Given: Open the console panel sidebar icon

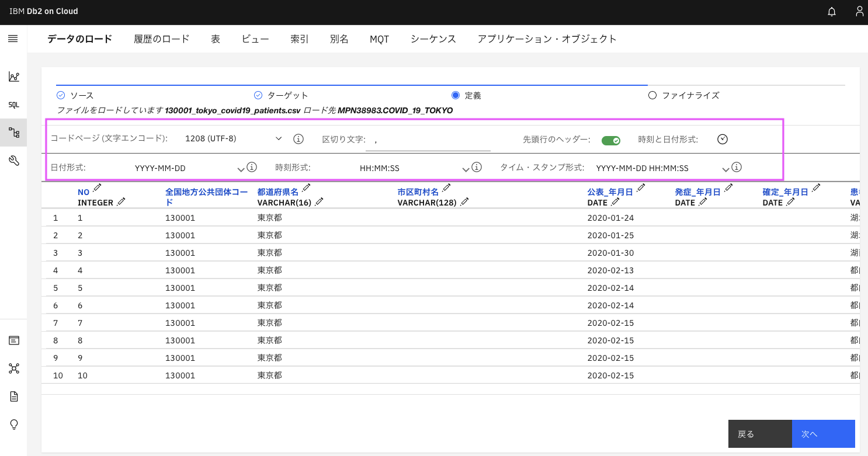Looking at the screenshot, I should coord(13,340).
